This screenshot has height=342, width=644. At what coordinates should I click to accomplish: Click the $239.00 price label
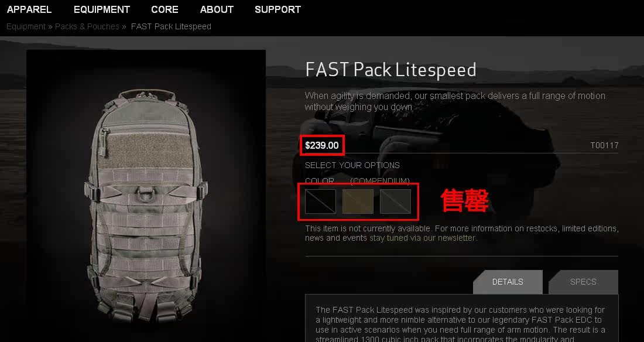[322, 145]
